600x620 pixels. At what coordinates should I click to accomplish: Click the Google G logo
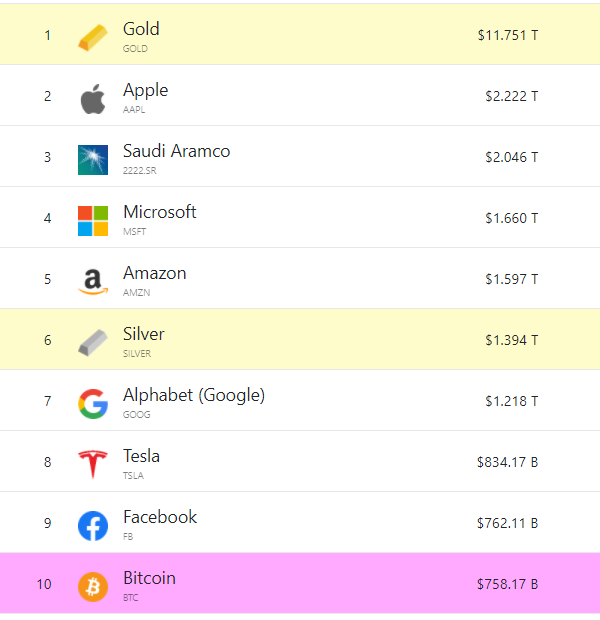pyautogui.click(x=93, y=404)
